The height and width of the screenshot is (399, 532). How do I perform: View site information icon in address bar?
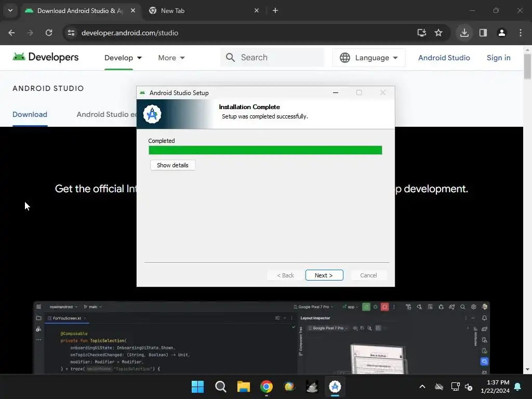pos(71,33)
